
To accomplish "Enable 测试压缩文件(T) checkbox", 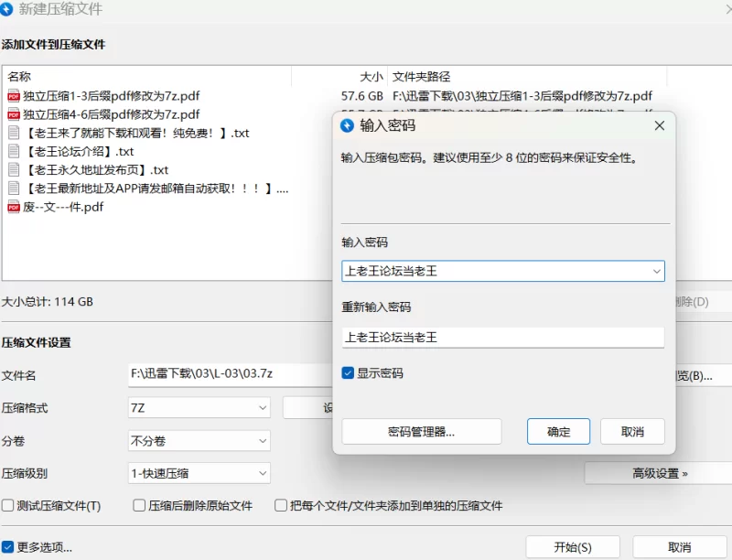I will click(8, 505).
